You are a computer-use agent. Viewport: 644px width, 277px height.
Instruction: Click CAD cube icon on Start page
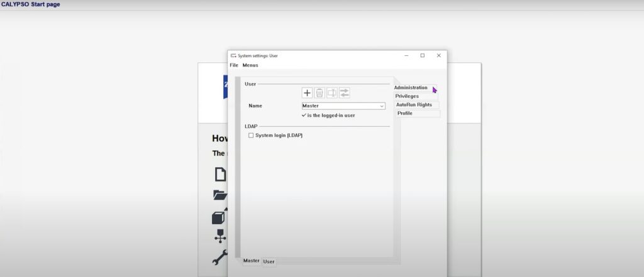[x=219, y=216]
